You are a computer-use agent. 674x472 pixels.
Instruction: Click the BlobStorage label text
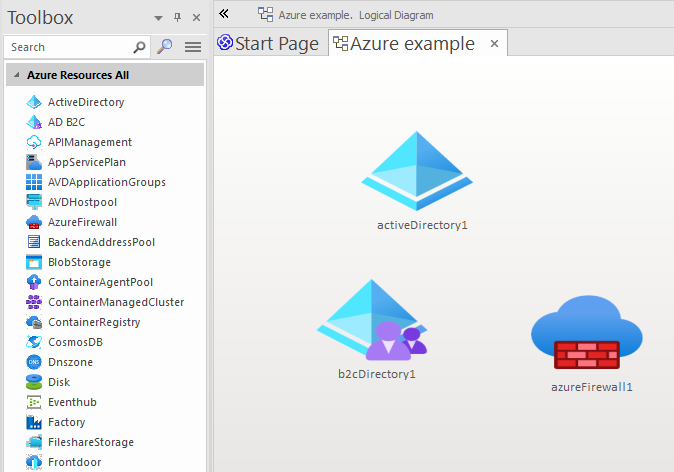(x=80, y=262)
